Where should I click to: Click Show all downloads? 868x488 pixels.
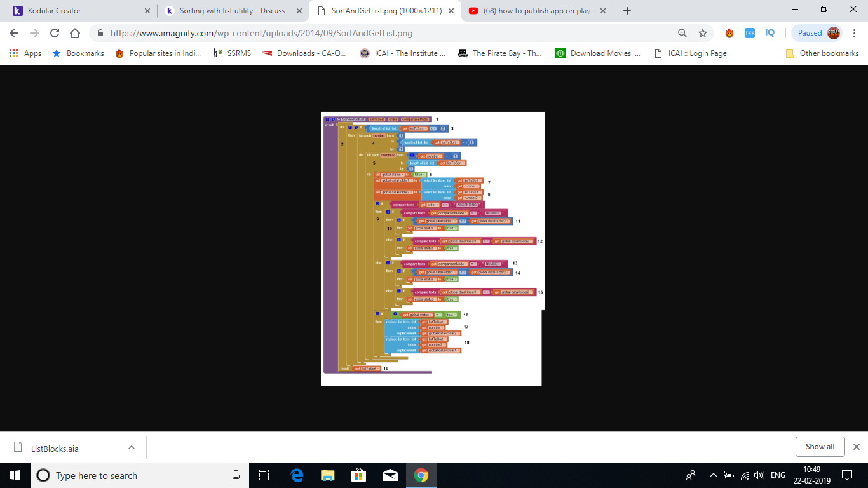coord(820,447)
